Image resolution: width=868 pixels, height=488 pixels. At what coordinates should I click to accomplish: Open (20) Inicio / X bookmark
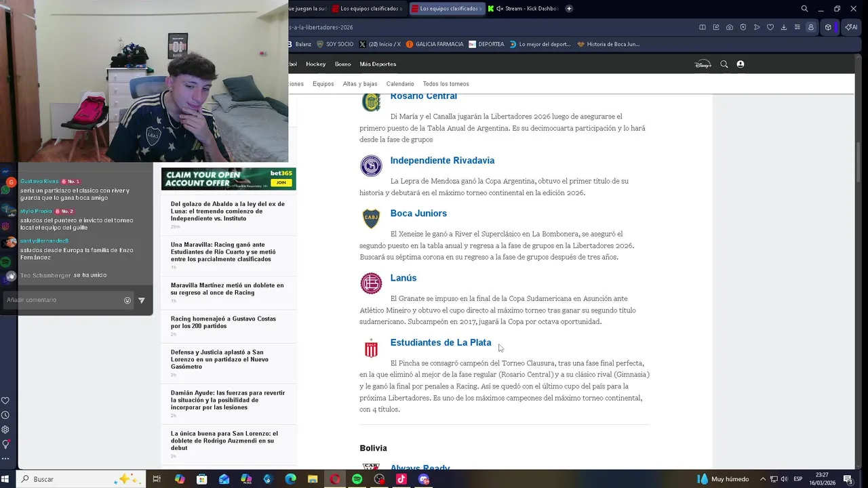[380, 44]
